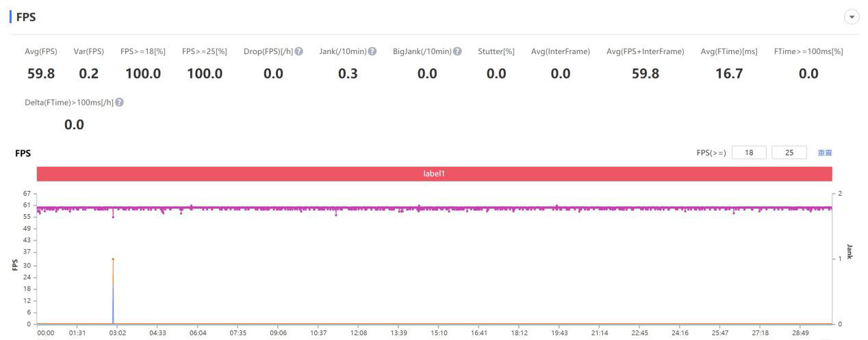Click the 00:00 time axis label
The width and height of the screenshot is (868, 340).
click(46, 333)
